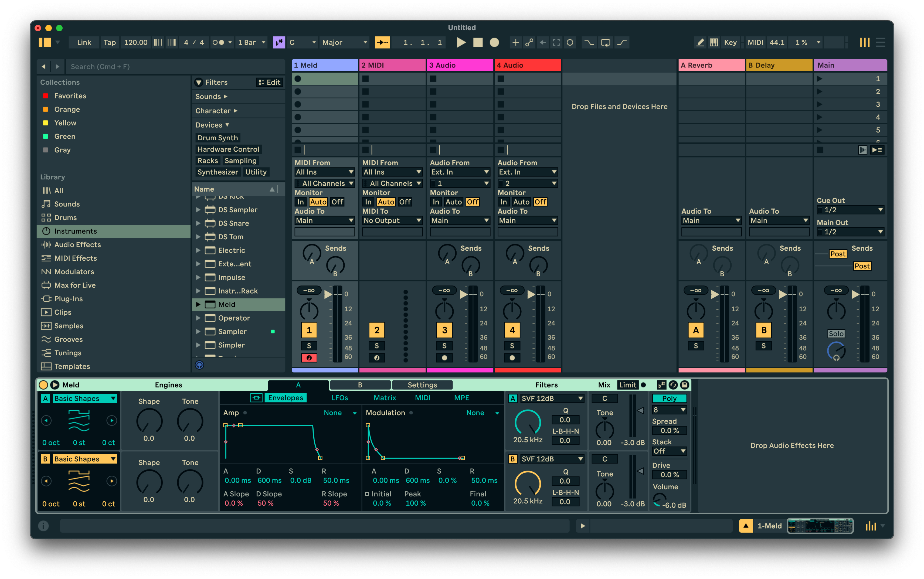Click the Arrangement Record button
This screenshot has height=579, width=924.
click(x=494, y=43)
